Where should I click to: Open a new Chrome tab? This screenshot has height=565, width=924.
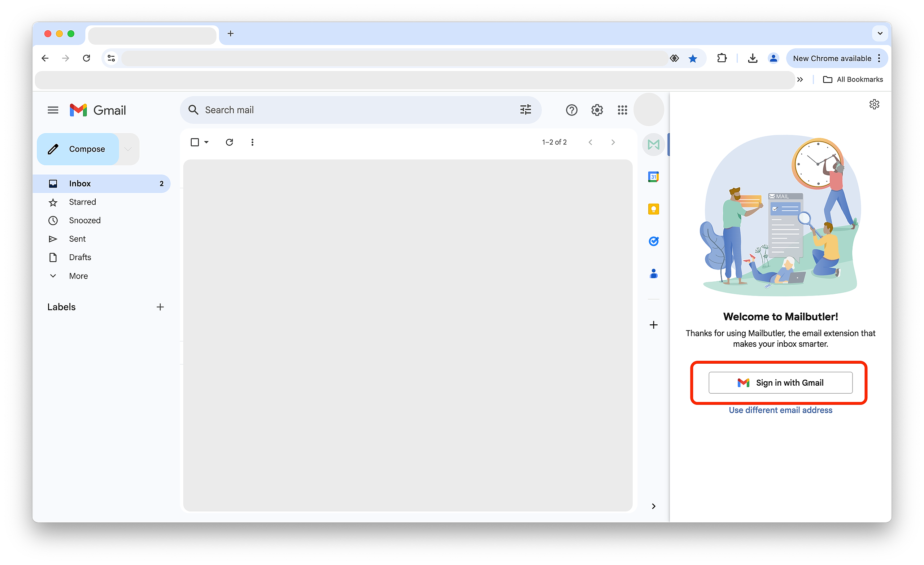pyautogui.click(x=230, y=34)
